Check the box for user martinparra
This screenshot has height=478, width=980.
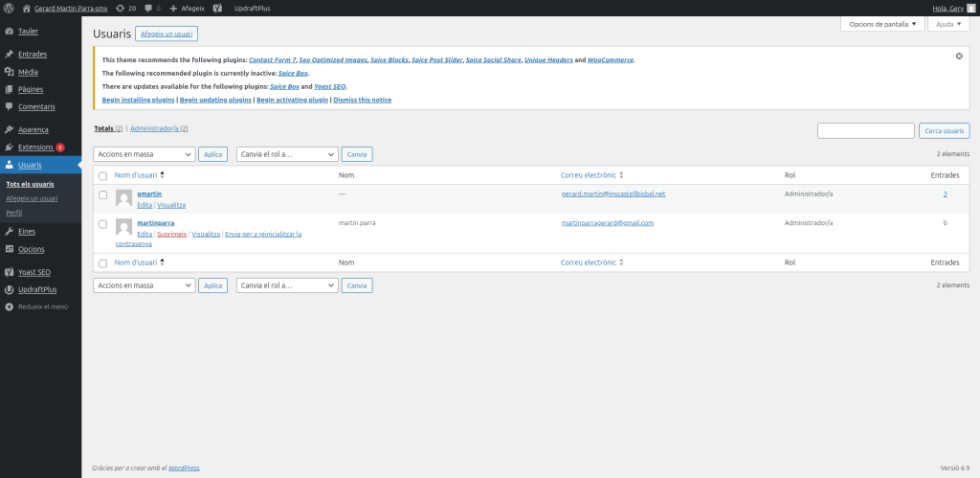point(103,223)
